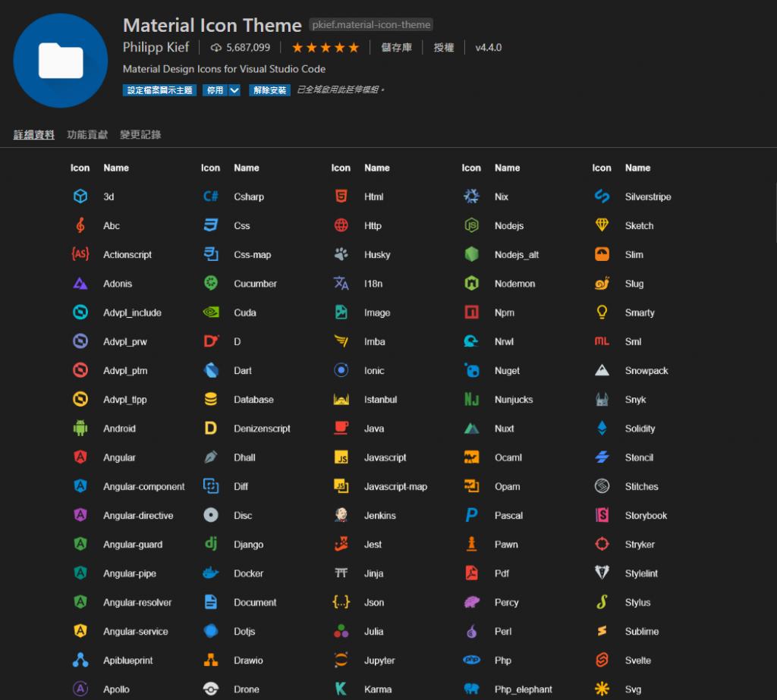Click the Javascript-map name text
Screen dimensions: 777x700
click(395, 486)
